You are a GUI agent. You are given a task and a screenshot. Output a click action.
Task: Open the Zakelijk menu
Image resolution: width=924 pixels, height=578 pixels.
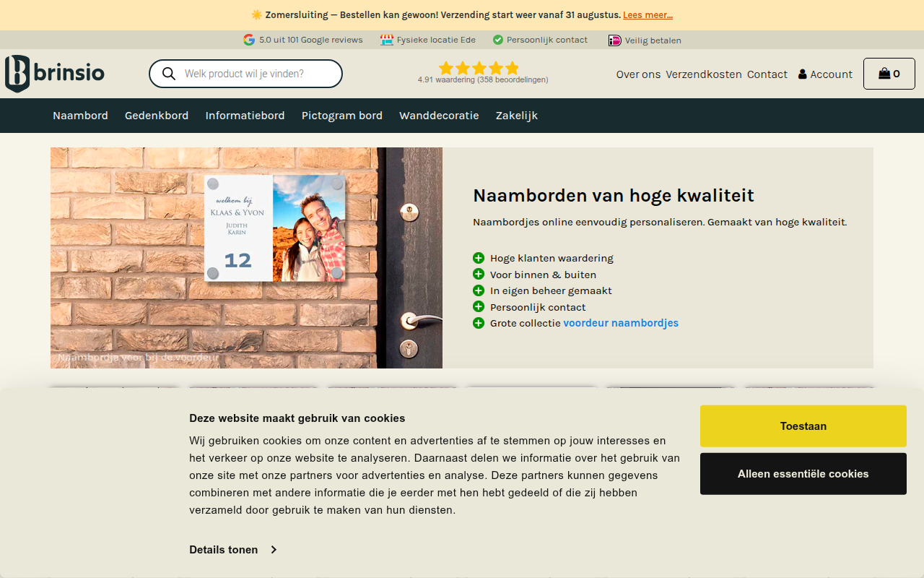coord(517,116)
